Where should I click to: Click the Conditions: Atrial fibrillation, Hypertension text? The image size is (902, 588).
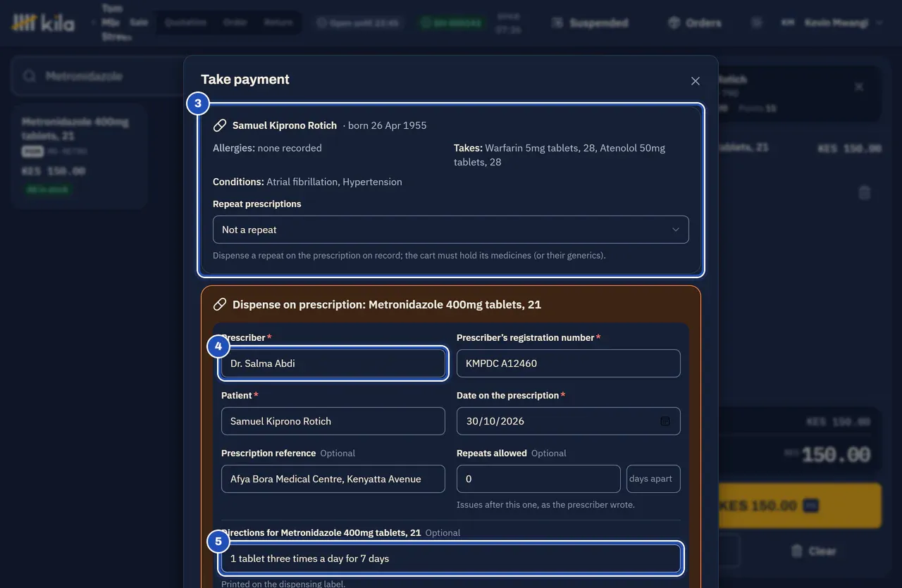tap(307, 182)
